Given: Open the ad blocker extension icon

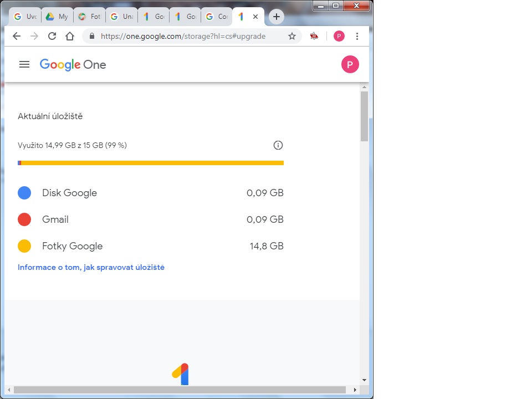Looking at the screenshot, I should tap(314, 36).
